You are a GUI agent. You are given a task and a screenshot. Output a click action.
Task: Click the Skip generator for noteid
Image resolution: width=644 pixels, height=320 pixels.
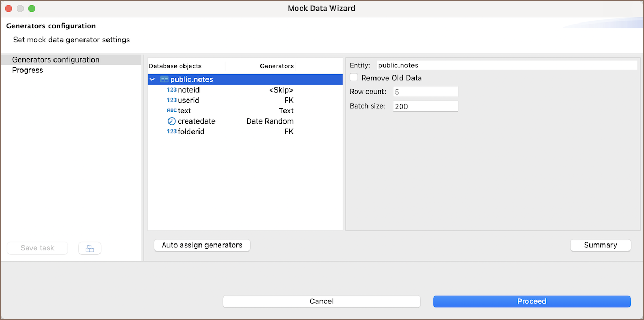(281, 90)
